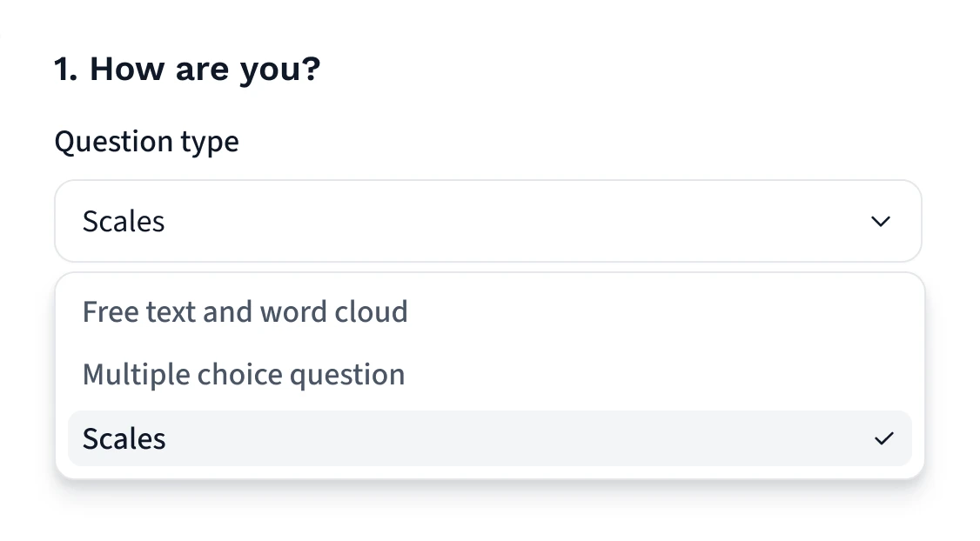Screen dimensions: 980x541
Task: Click the tick mark on the selected item
Action: coord(883,439)
